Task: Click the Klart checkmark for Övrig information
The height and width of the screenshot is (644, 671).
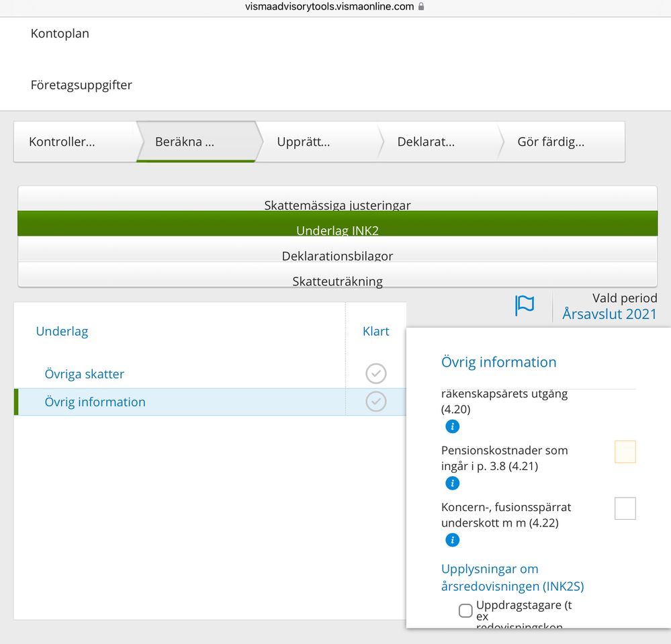Action: point(376,402)
